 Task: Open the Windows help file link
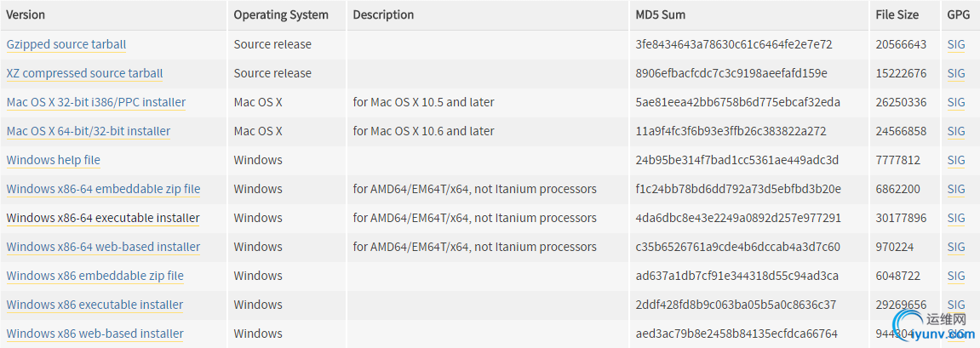(x=53, y=160)
